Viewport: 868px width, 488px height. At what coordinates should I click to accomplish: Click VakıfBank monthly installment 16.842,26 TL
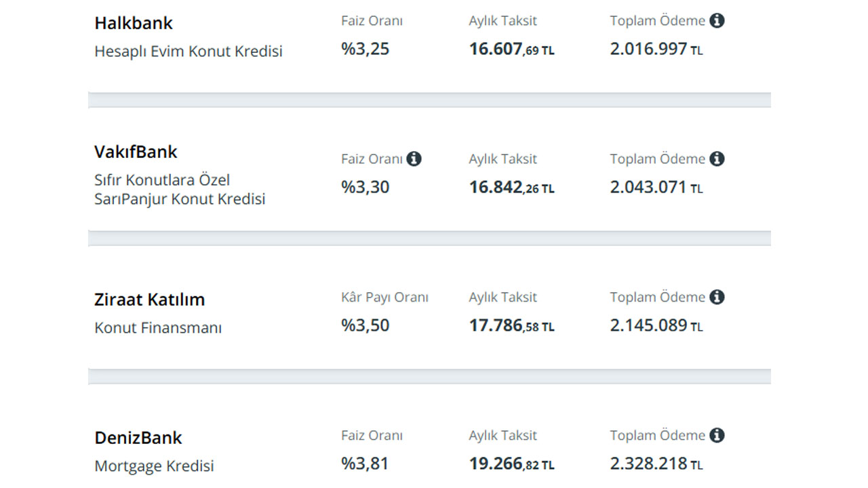pyautogui.click(x=512, y=188)
